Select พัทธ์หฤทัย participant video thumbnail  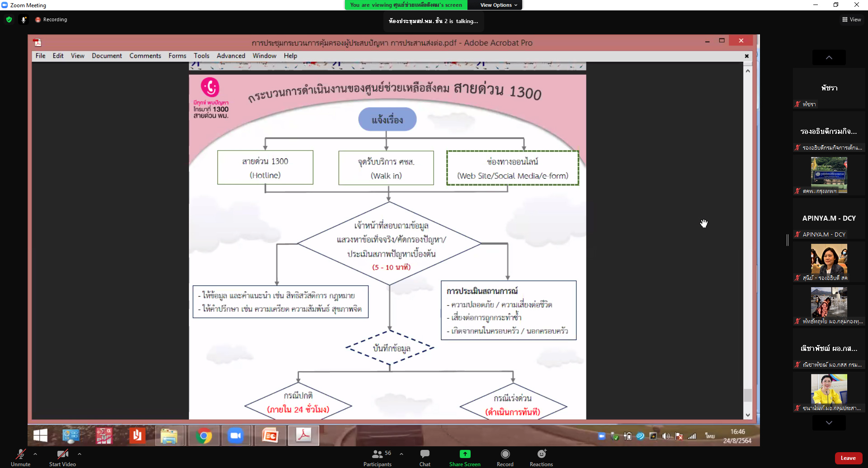tap(829, 306)
